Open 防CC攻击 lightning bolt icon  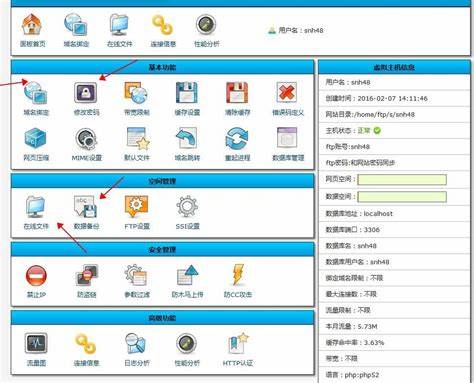click(238, 275)
